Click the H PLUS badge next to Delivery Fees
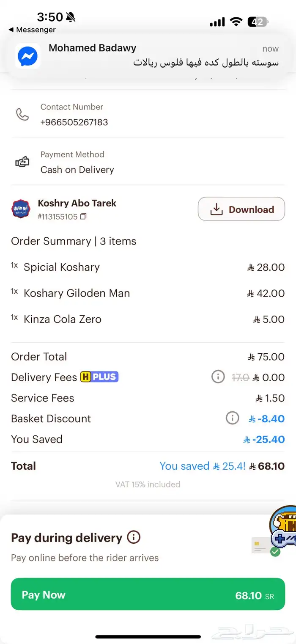The image size is (296, 644). pyautogui.click(x=99, y=377)
